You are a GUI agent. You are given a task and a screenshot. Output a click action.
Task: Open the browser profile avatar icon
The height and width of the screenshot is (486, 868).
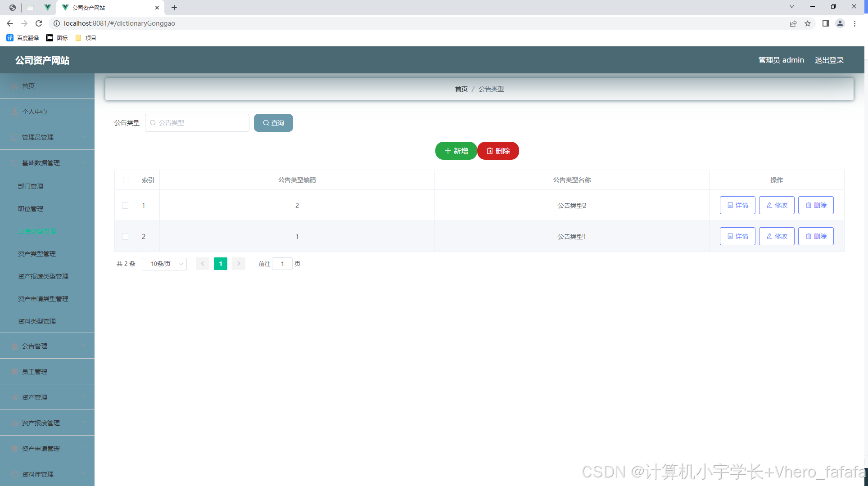[x=840, y=23]
